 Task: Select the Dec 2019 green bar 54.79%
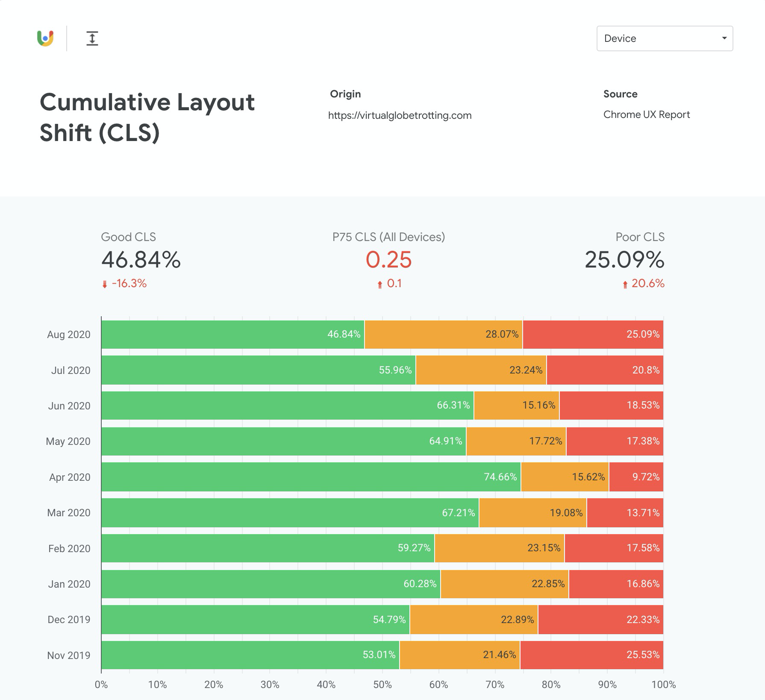pos(256,619)
